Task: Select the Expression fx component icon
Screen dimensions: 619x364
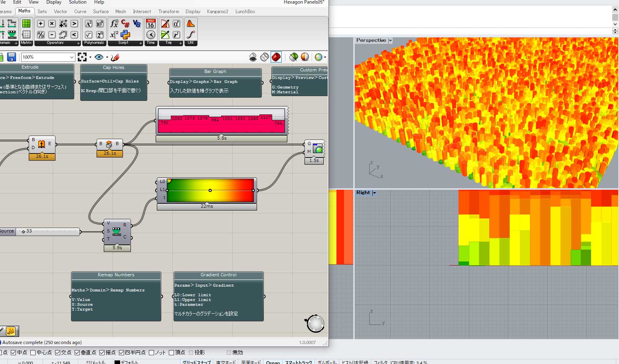Action: 114,24
